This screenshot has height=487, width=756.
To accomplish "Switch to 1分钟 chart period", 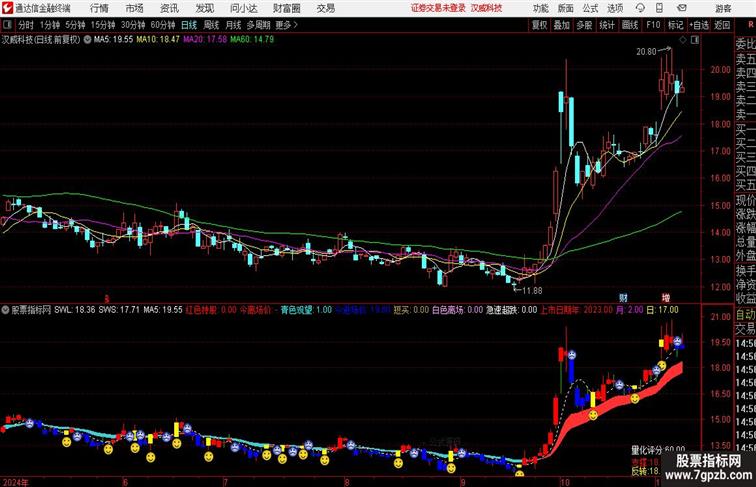I will (x=50, y=25).
